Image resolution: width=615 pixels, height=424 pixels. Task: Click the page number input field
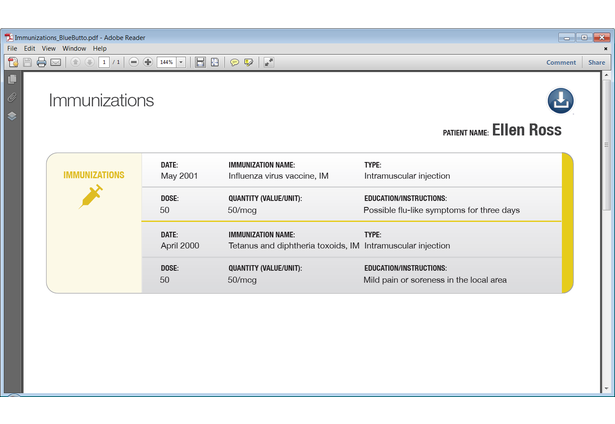pyautogui.click(x=104, y=62)
